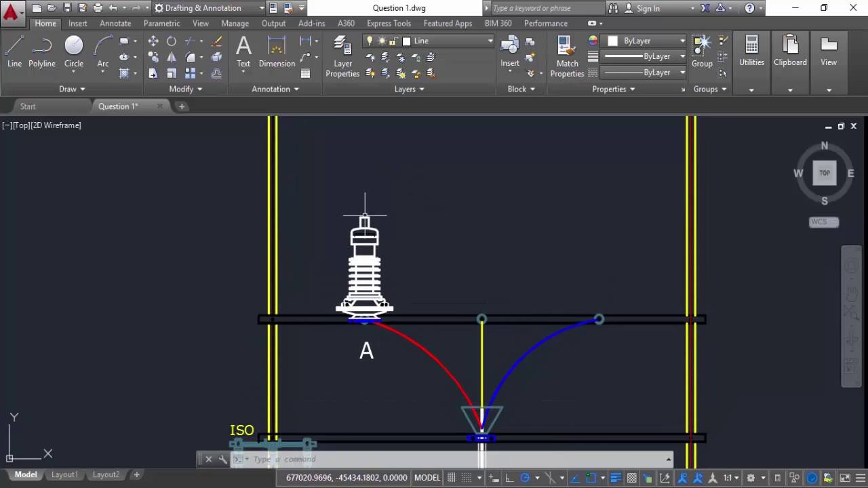Click the Stretch tool icon
Image resolution: width=868 pixels, height=488 pixels.
pyautogui.click(x=153, y=73)
